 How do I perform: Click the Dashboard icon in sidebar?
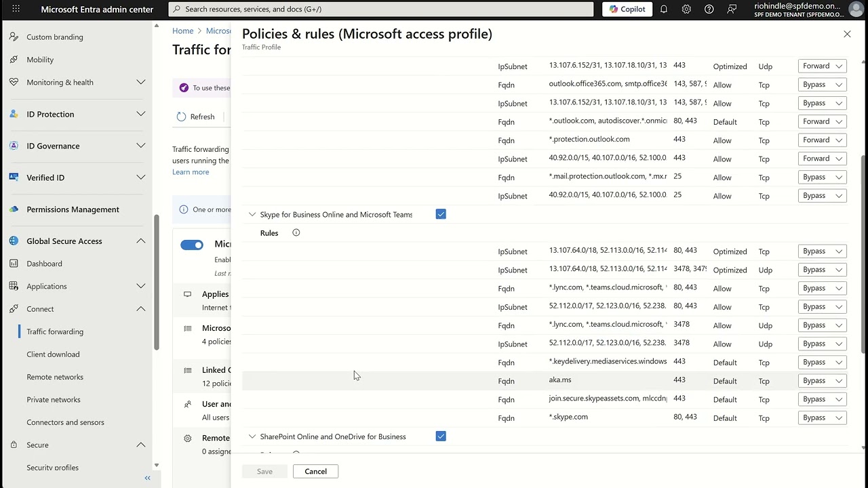pos(14,264)
